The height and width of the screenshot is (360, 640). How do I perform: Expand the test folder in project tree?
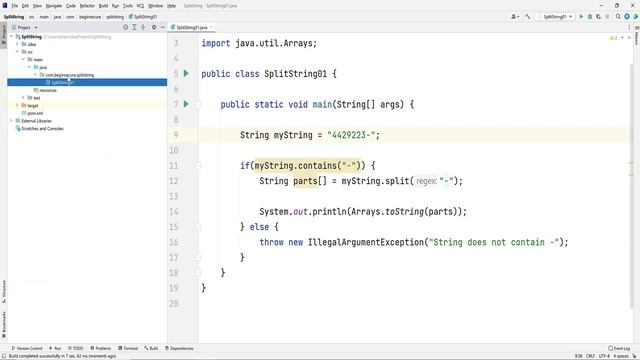click(x=23, y=98)
